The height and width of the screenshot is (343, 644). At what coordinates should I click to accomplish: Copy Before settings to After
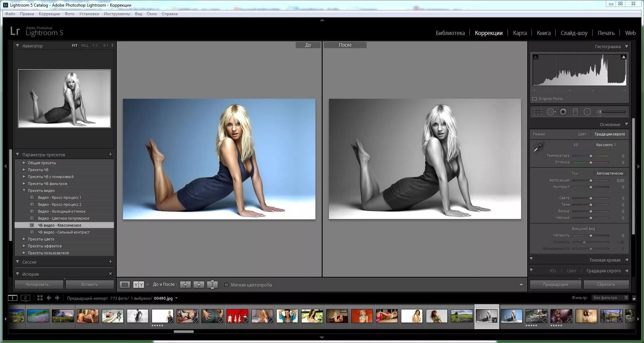pos(185,285)
